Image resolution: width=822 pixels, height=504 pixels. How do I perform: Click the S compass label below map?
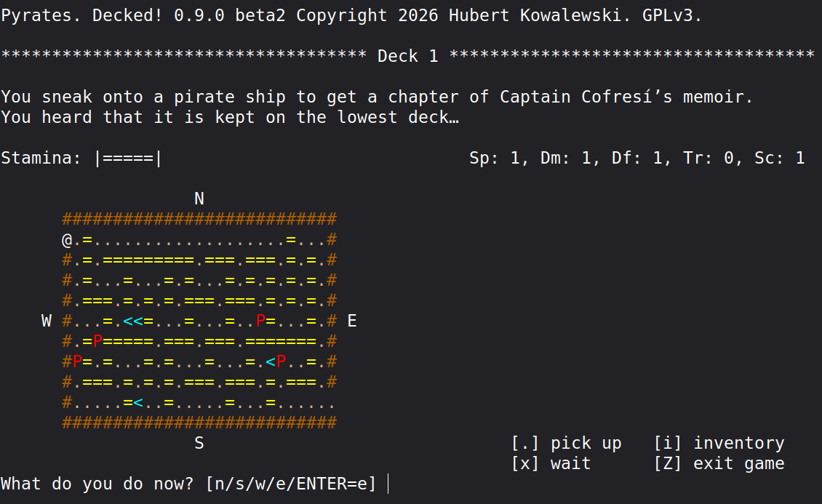[x=199, y=443]
